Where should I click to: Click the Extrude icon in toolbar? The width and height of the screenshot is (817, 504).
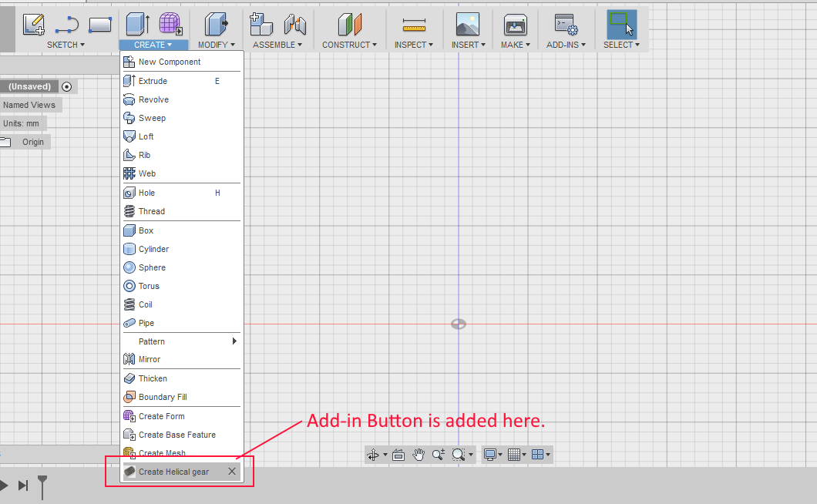137,24
